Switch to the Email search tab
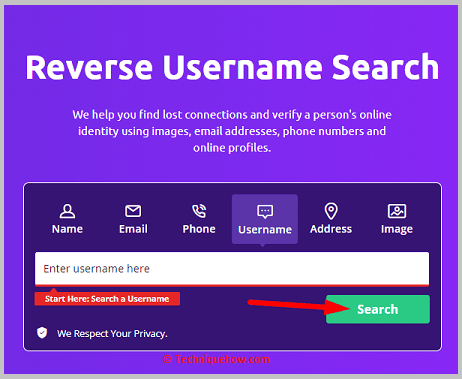Image resolution: width=462 pixels, height=379 pixels. click(x=133, y=219)
